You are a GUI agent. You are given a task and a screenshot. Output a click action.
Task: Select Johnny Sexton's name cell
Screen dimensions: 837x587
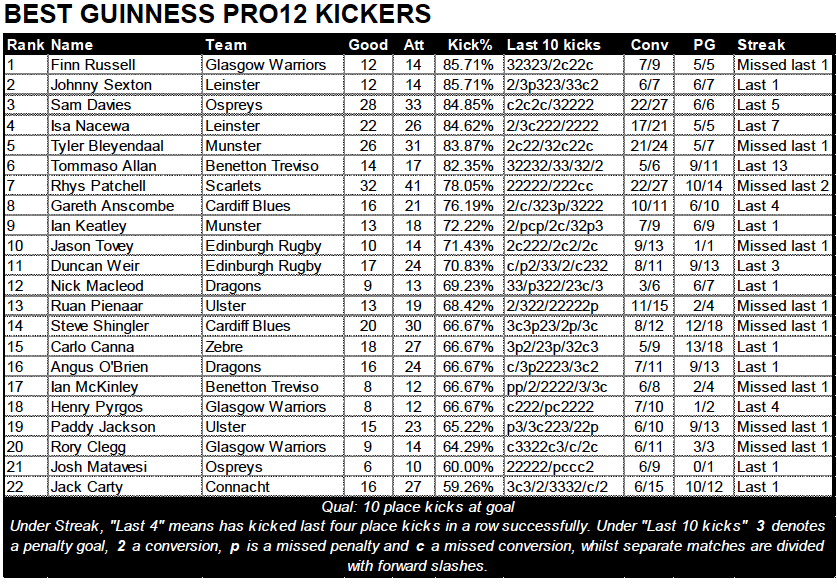coord(125,85)
